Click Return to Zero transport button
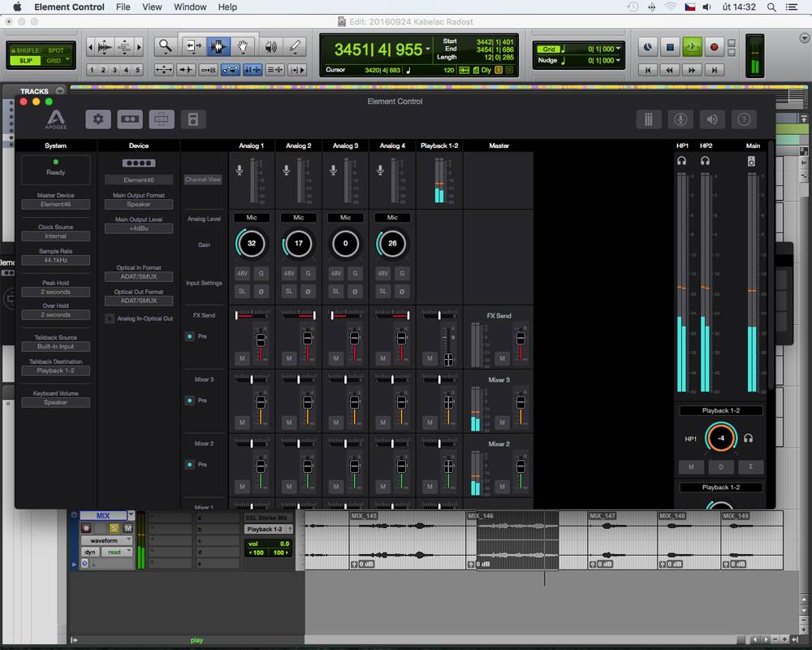The width and height of the screenshot is (812, 650). click(647, 70)
